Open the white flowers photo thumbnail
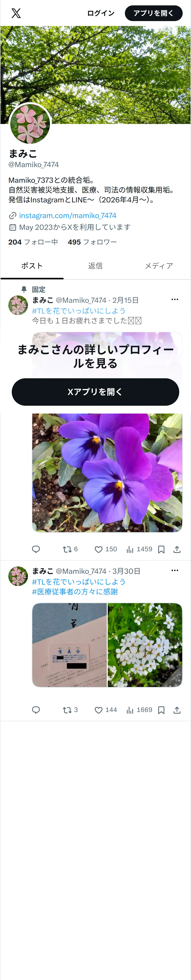Screen dimensions: 191x980 [x=145, y=645]
